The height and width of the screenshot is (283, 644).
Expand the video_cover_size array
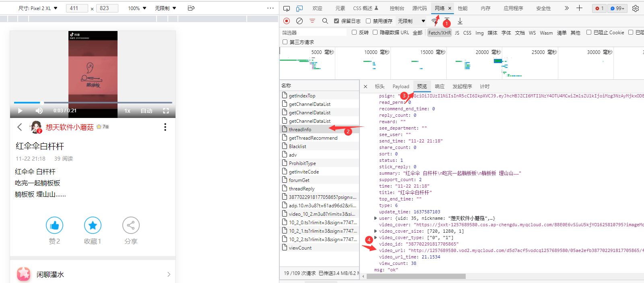pyautogui.click(x=376, y=231)
